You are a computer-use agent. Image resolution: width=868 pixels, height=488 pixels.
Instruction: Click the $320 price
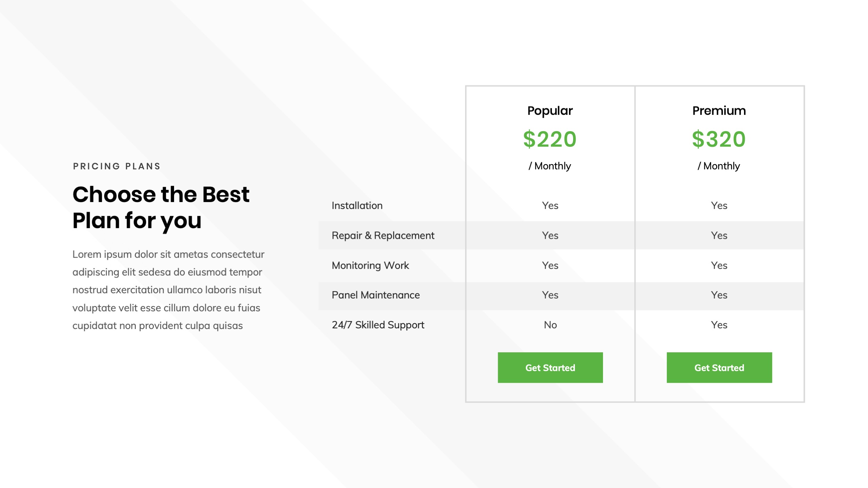(719, 139)
